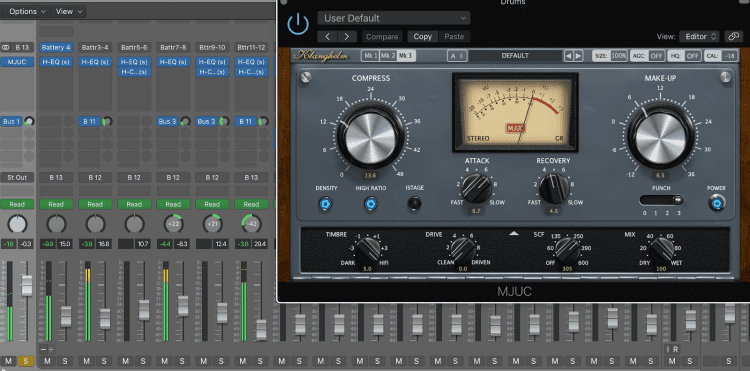Open the CAL -18 selector

(721, 56)
